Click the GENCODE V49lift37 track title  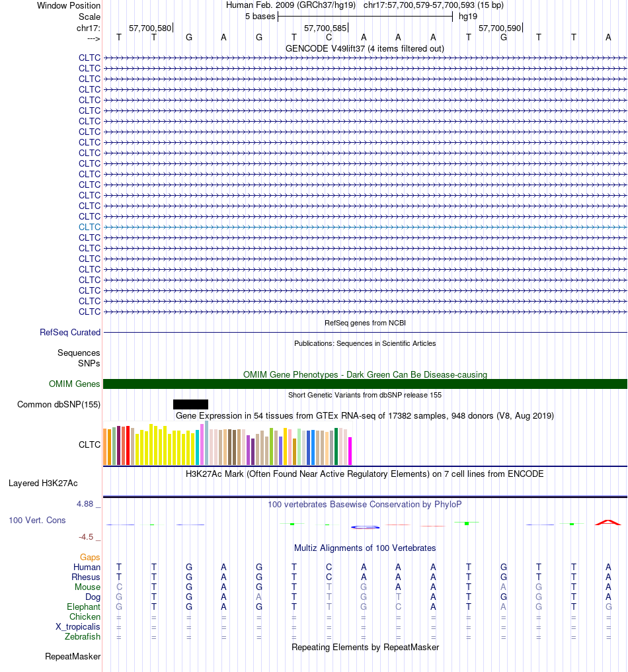coord(364,49)
